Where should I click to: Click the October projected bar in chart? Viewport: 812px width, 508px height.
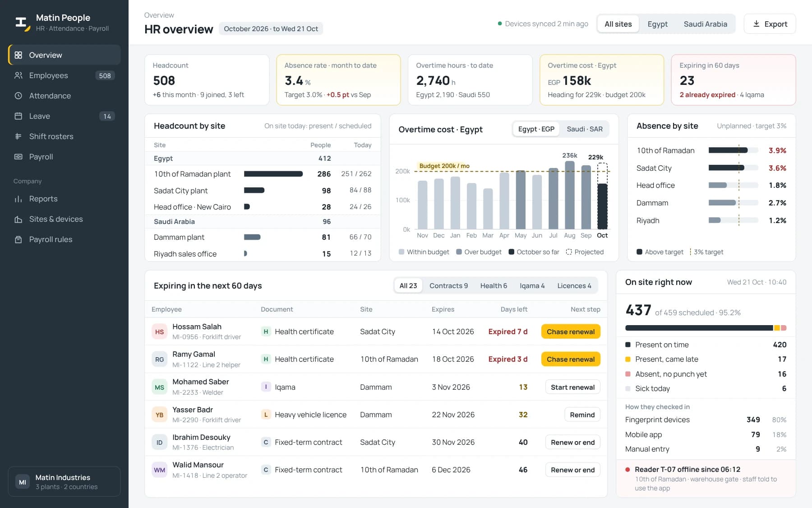(x=602, y=196)
